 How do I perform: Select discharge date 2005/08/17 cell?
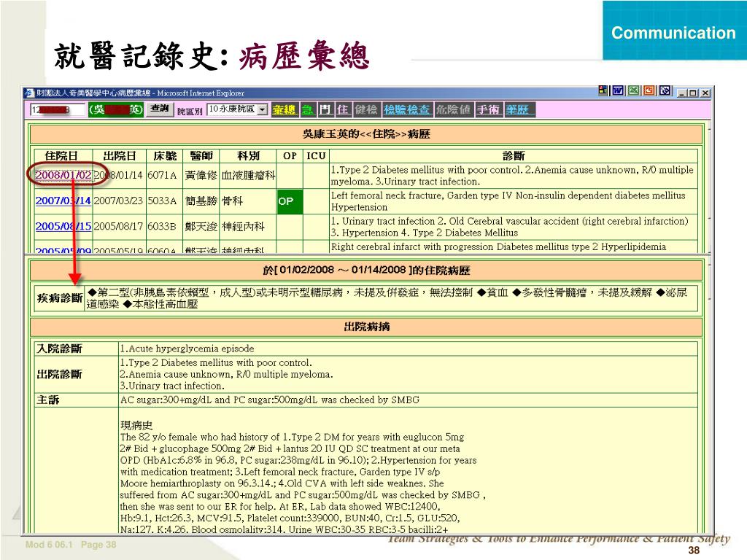[x=118, y=226]
